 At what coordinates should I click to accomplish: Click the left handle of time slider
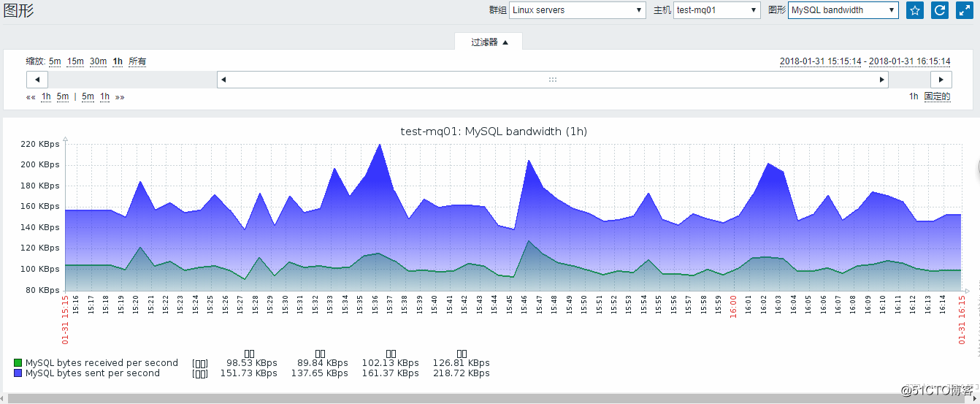point(223,80)
